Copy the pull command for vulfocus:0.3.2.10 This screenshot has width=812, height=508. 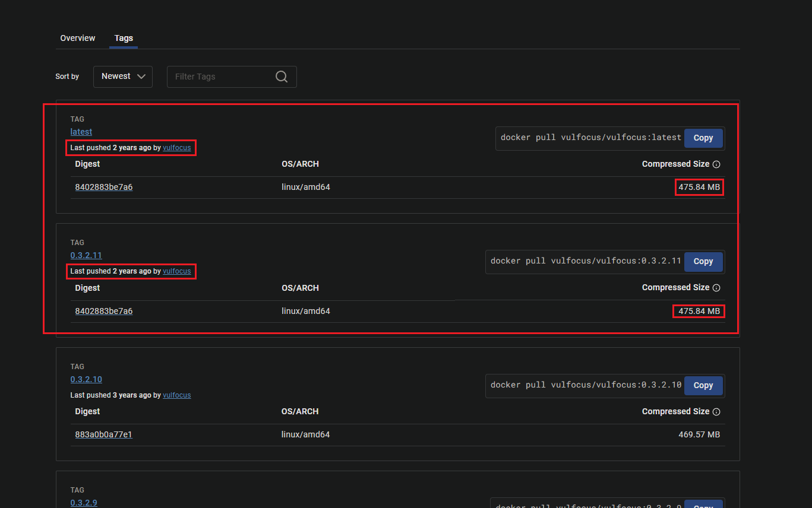click(x=703, y=385)
